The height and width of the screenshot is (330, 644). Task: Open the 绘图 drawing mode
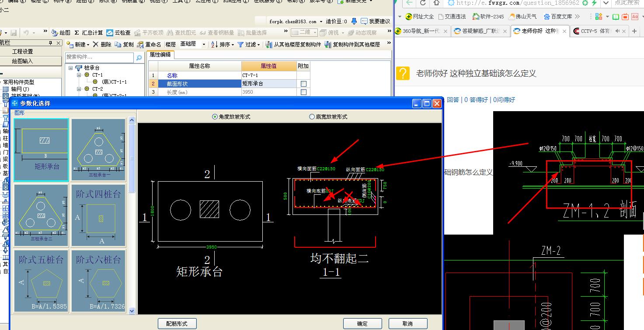tap(61, 33)
